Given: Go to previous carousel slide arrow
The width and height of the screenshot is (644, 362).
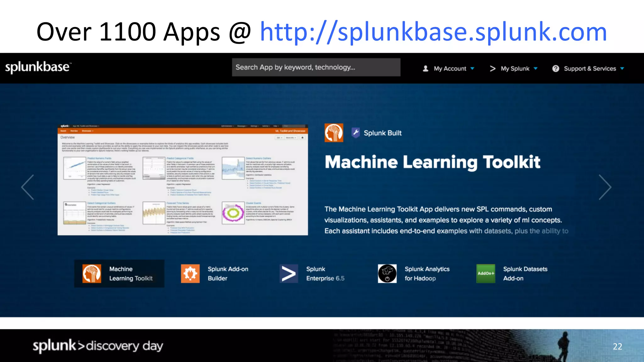Looking at the screenshot, I should [x=28, y=187].
